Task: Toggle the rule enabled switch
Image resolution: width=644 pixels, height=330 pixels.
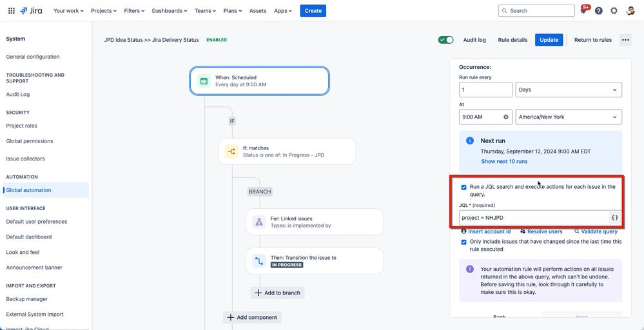Action: tap(445, 40)
